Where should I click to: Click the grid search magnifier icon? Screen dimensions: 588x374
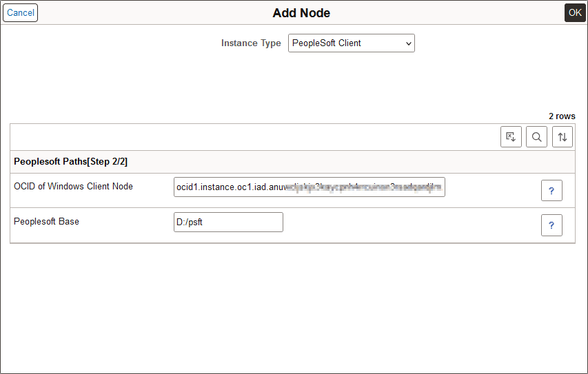point(536,137)
